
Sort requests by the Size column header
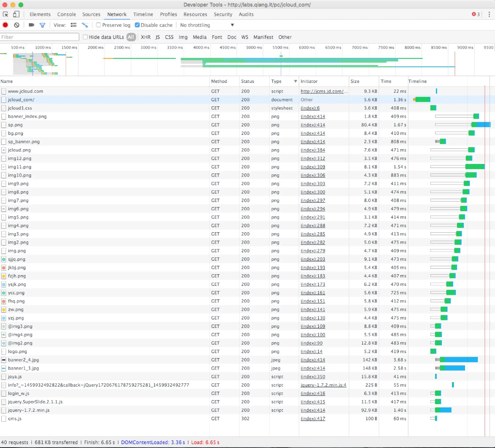(355, 81)
